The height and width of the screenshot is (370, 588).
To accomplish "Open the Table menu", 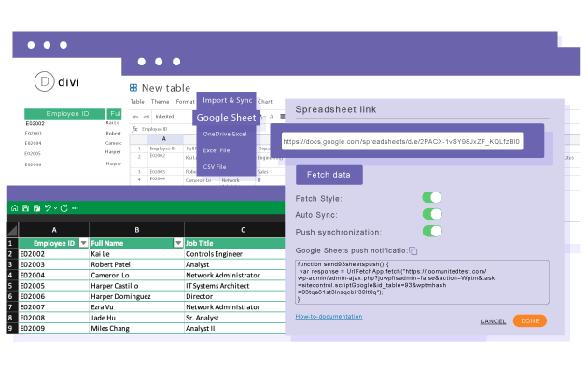I will coord(137,102).
